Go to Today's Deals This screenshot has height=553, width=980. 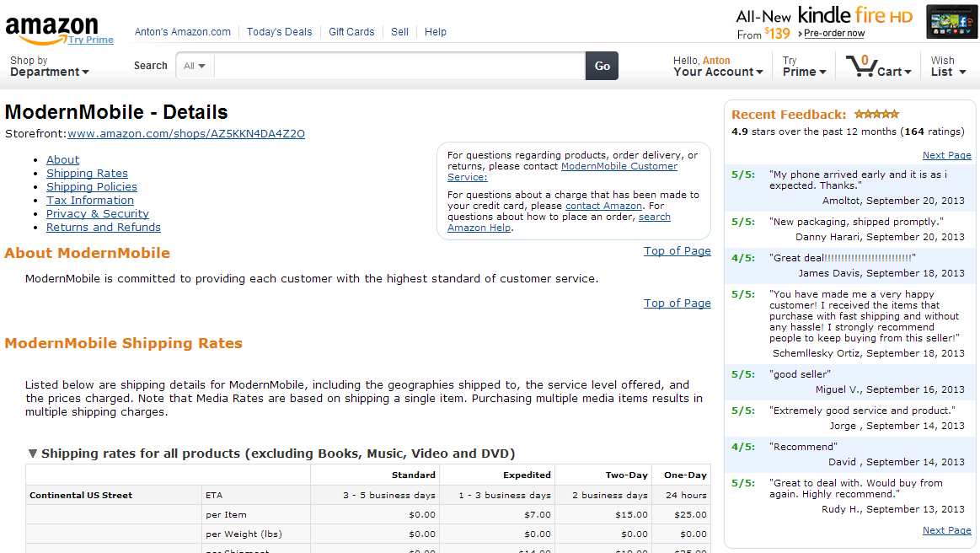click(x=280, y=32)
